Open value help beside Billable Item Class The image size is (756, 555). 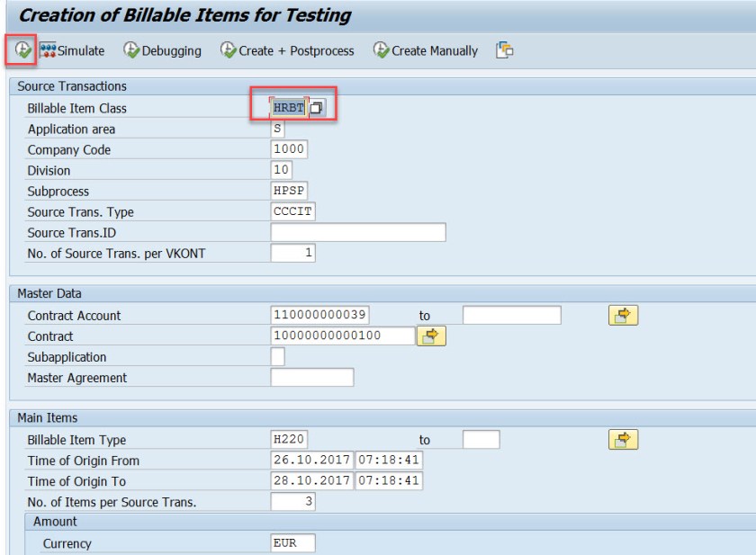(x=316, y=107)
